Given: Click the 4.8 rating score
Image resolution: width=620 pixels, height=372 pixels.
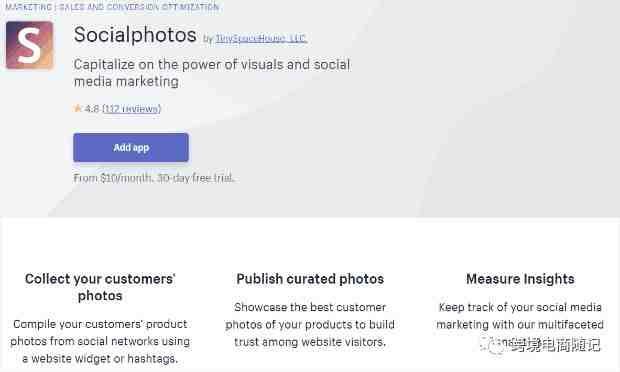Looking at the screenshot, I should click(x=92, y=109).
